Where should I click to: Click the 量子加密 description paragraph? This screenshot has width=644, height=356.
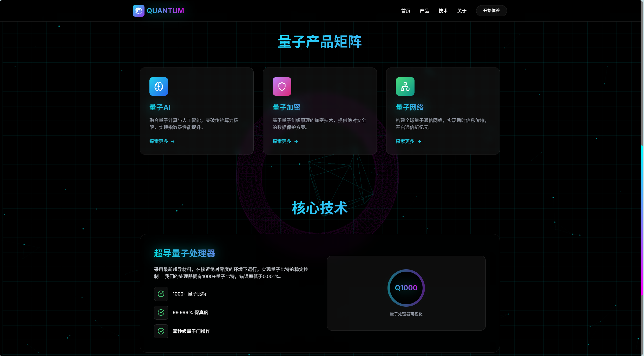[x=319, y=124]
